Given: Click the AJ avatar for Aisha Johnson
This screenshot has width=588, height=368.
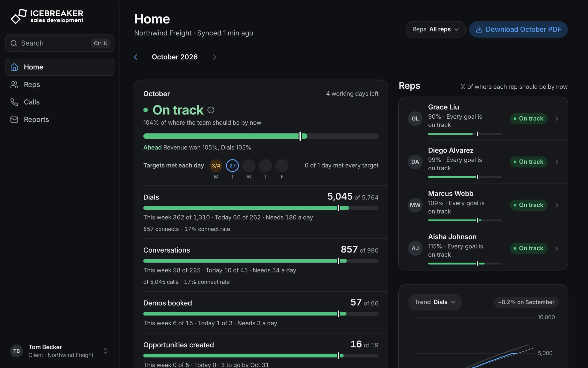Looking at the screenshot, I should pos(415,248).
